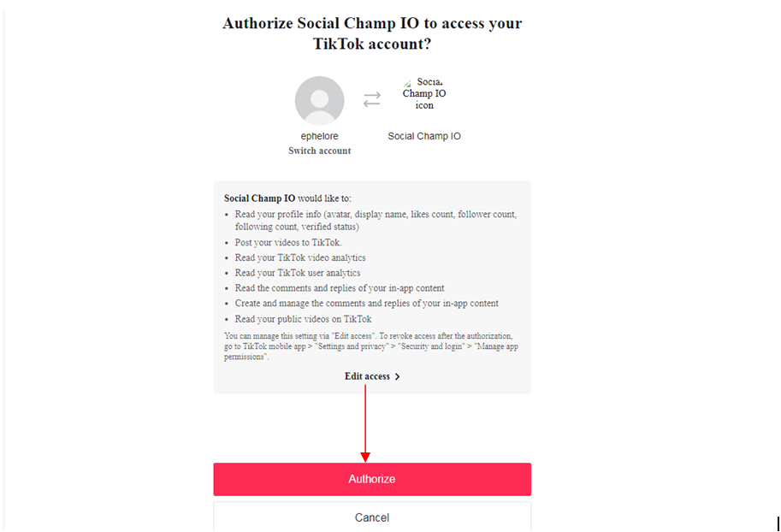781x532 pixels.
Task: Click the Social Champ IO app icon
Action: tap(424, 93)
